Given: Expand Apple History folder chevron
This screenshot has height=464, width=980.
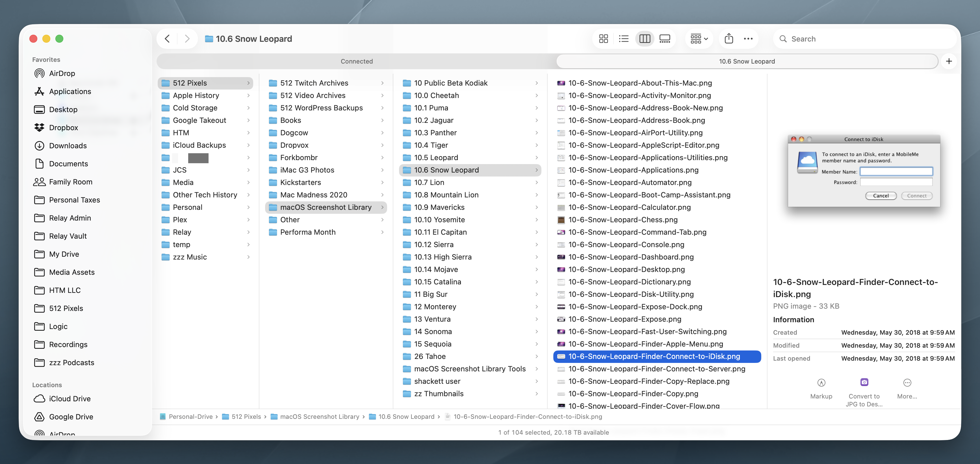Looking at the screenshot, I should [x=248, y=95].
